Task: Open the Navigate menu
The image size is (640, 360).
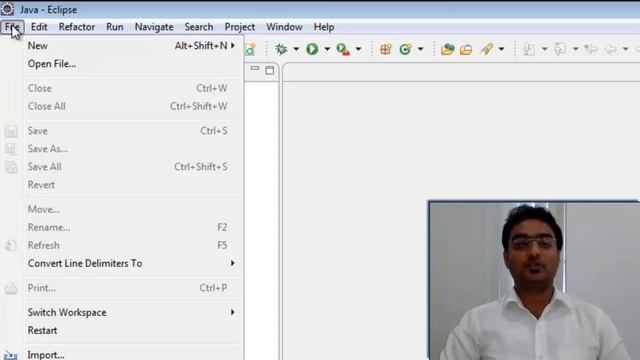Action: pos(154,27)
